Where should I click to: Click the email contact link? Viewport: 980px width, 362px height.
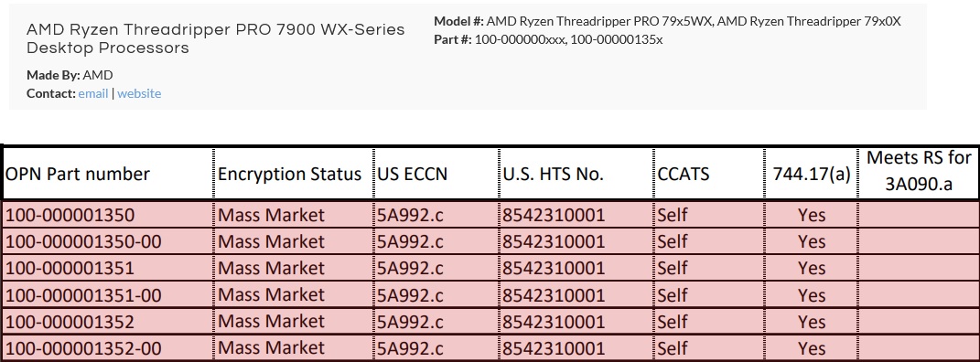click(x=93, y=93)
